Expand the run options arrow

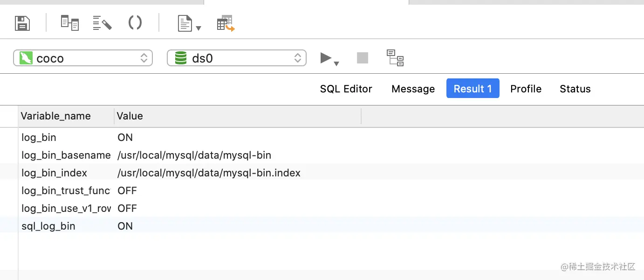pos(336,63)
